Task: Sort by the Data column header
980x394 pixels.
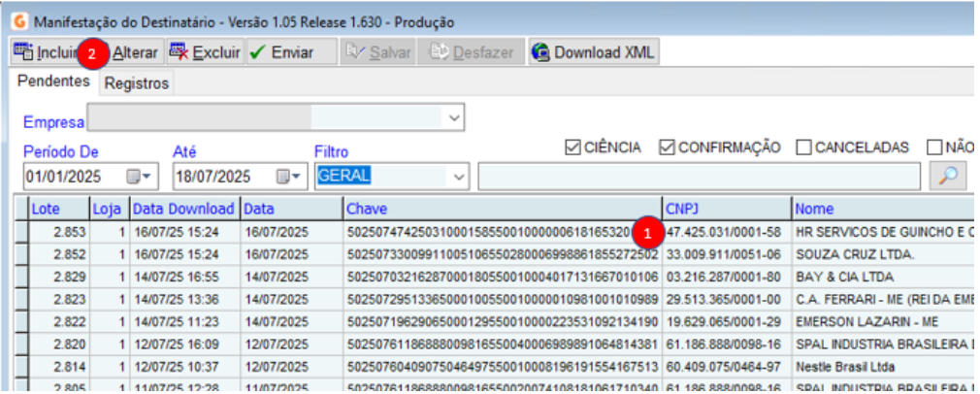Action: click(292, 209)
